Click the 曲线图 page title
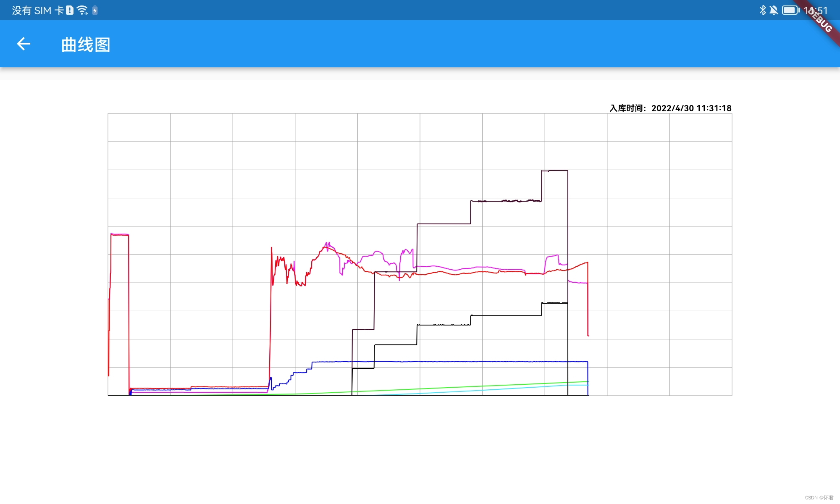The width and height of the screenshot is (840, 504). 86,45
